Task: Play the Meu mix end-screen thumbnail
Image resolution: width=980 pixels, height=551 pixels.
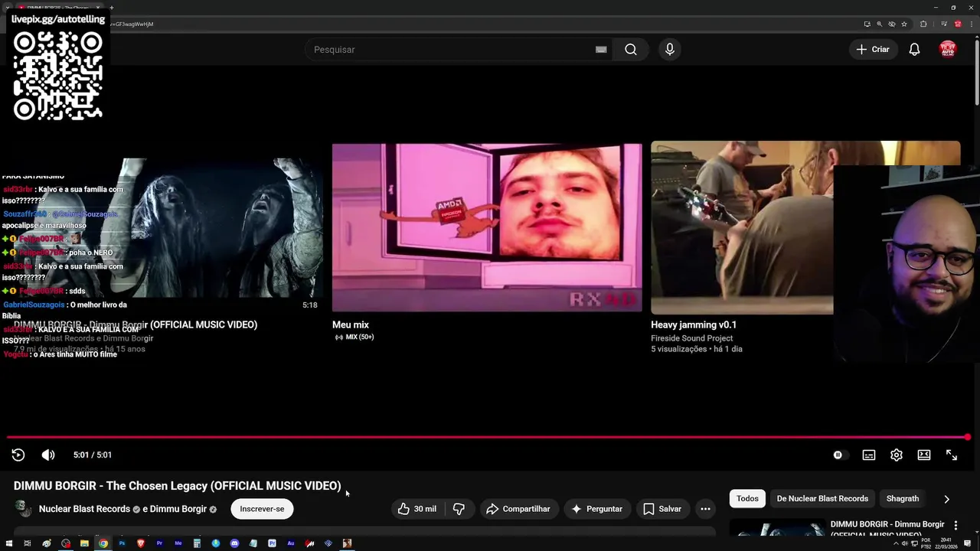Action: (x=487, y=227)
